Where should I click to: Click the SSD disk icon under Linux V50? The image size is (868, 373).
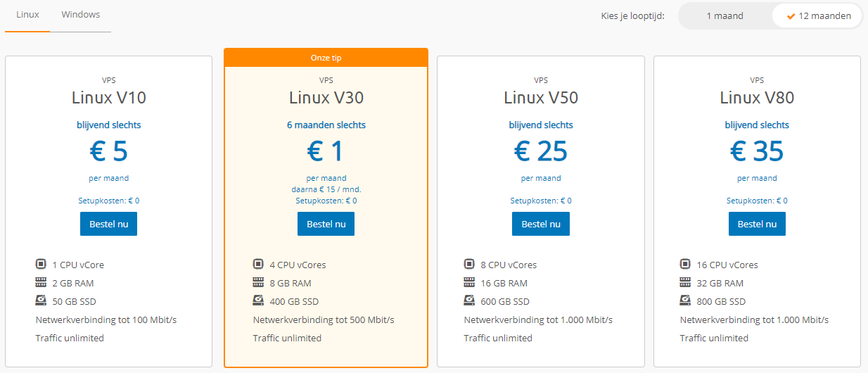(469, 301)
